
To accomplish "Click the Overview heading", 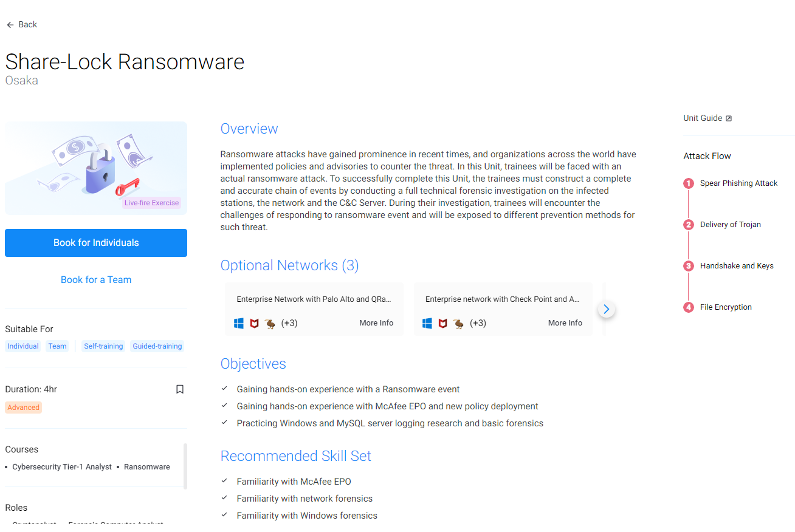I will [x=249, y=129].
